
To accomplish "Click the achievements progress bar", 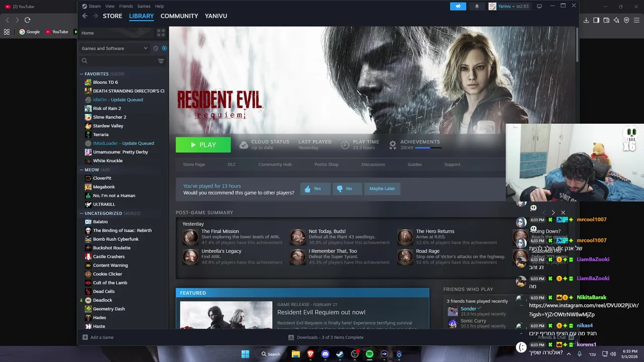I will pyautogui.click(x=428, y=148).
